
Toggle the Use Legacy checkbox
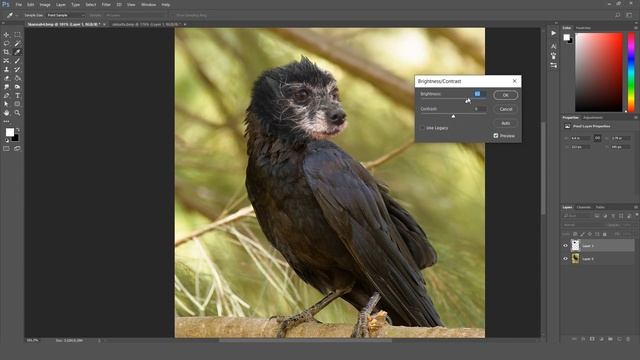[422, 128]
